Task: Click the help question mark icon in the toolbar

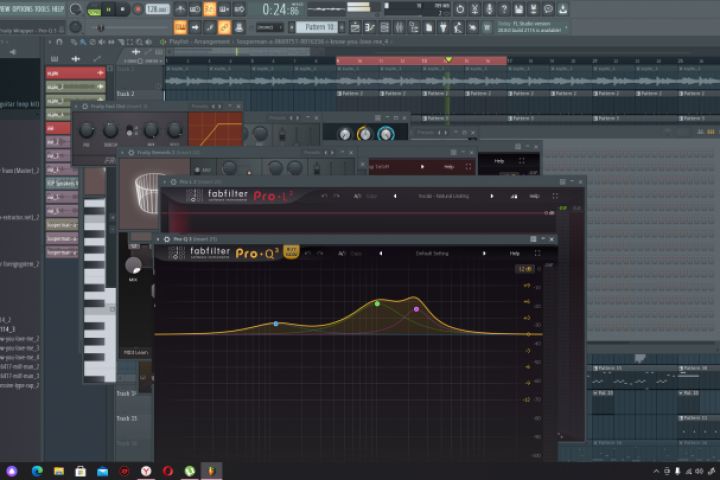Action: [504, 9]
